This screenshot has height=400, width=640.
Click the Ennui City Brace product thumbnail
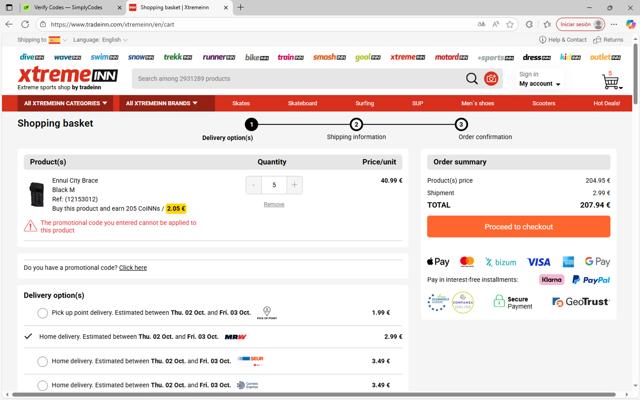click(37, 194)
